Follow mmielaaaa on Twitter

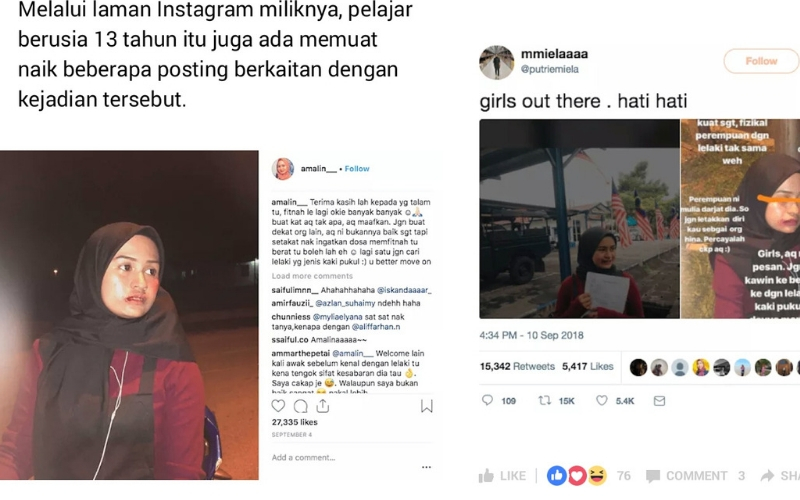point(761,61)
